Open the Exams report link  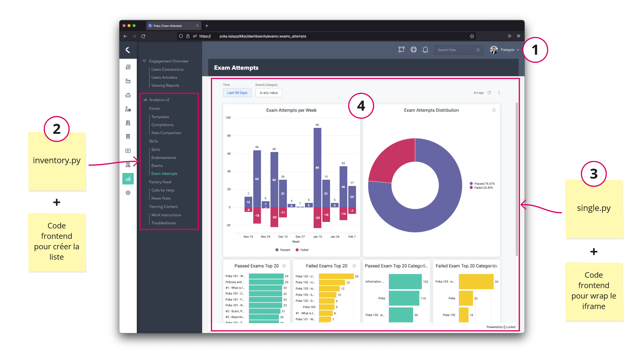coord(157,166)
